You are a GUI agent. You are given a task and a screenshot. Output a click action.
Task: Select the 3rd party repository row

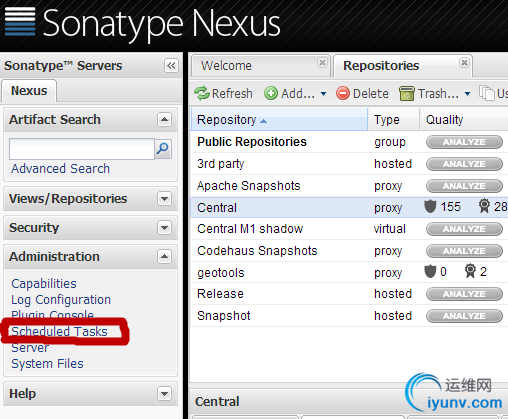[349, 164]
